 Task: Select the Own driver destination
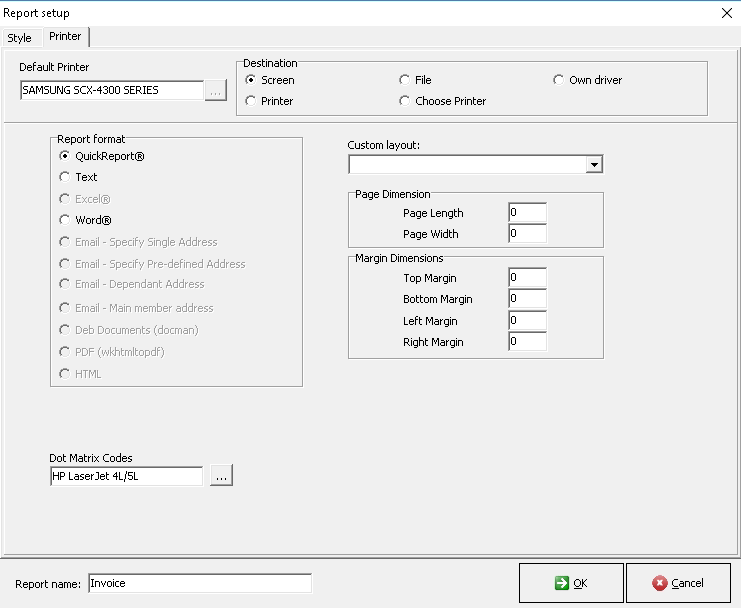[559, 80]
